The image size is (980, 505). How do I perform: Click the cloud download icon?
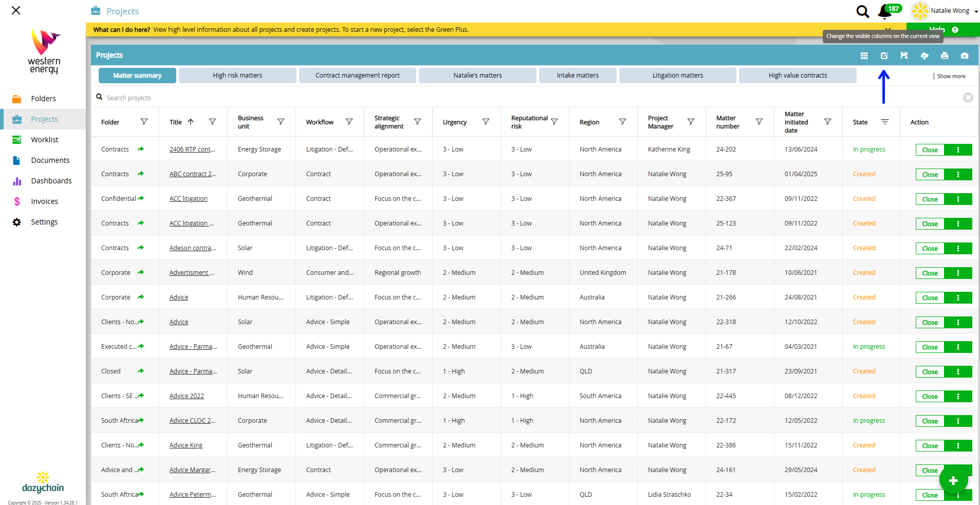(924, 55)
